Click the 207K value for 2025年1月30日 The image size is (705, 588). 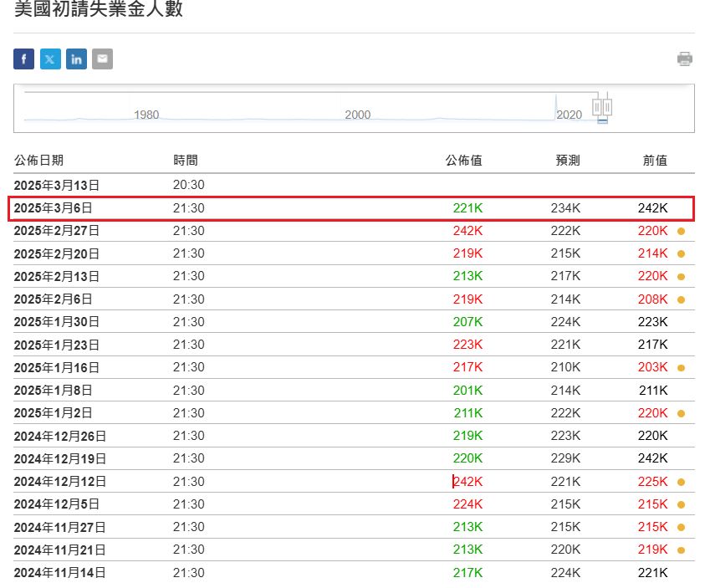tap(468, 322)
